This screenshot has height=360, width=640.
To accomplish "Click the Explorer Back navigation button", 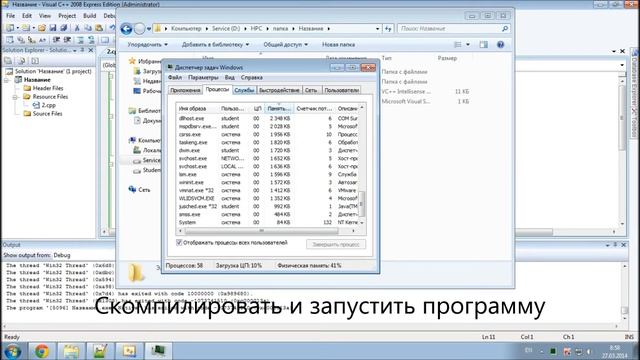I will coord(127,29).
